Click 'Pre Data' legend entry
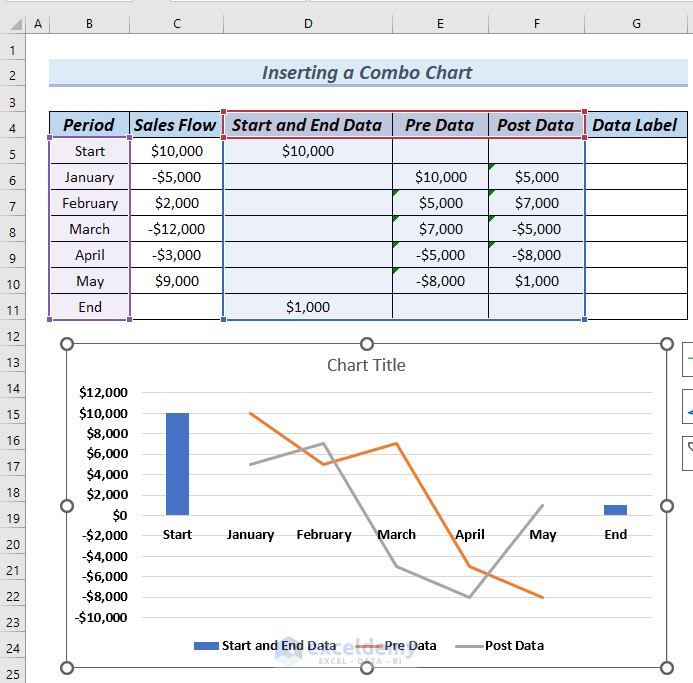 396,645
